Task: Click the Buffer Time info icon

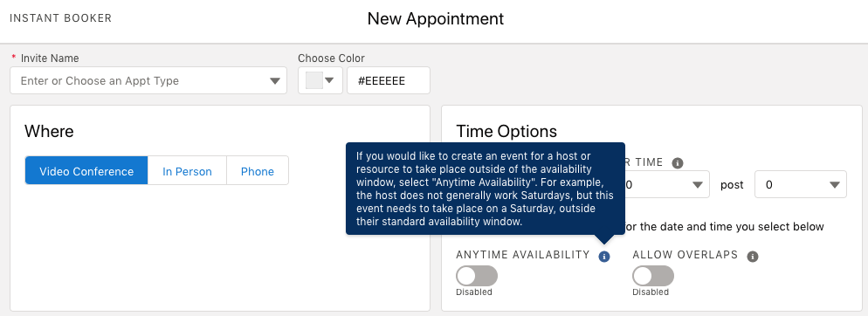Action: [677, 163]
